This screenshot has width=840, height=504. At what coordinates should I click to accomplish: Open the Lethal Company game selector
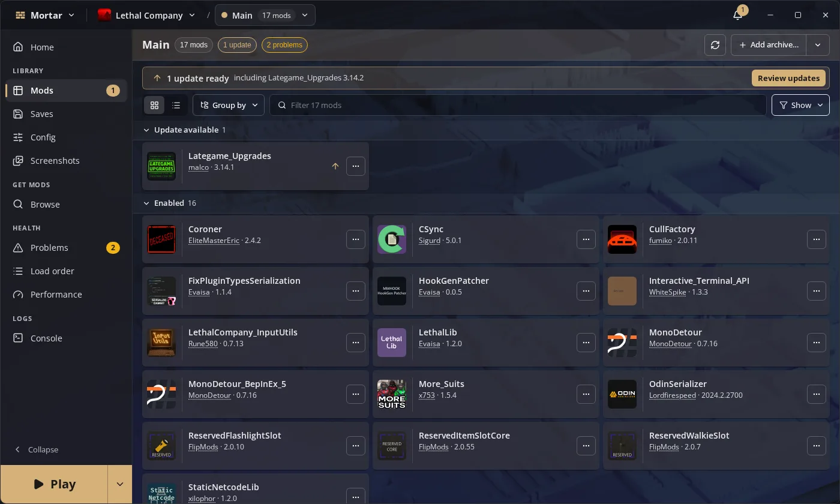pos(147,15)
